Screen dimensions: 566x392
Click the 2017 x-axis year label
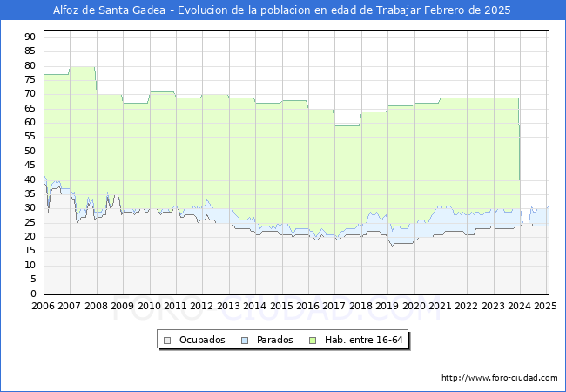[x=334, y=306]
